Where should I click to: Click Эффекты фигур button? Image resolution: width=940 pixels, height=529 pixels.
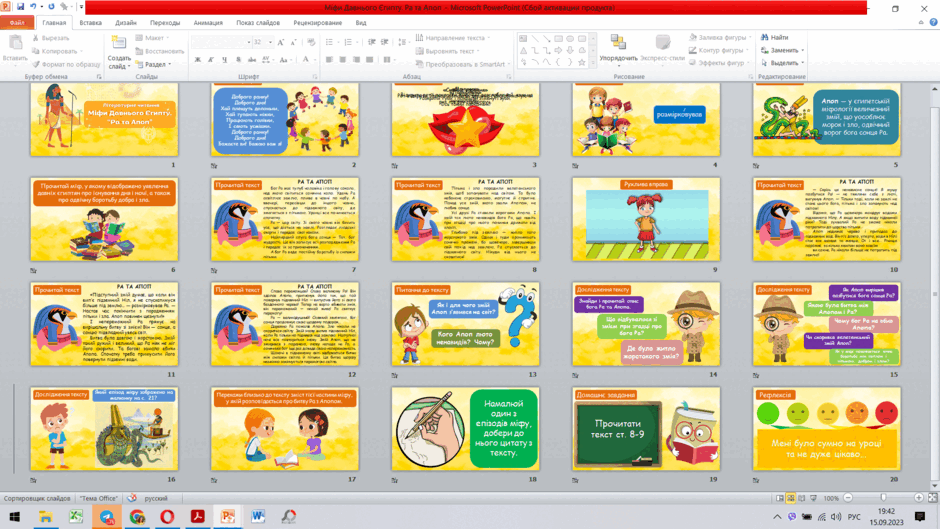click(x=718, y=63)
